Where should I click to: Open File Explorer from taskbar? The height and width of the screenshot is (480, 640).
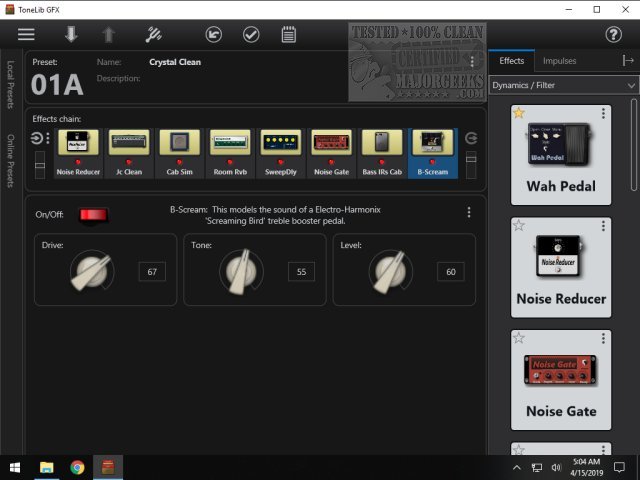click(47, 467)
